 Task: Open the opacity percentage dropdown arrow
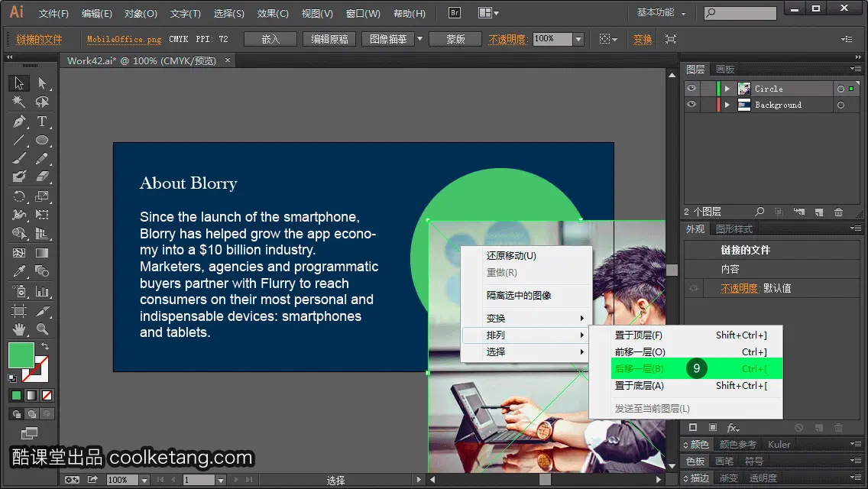pos(578,39)
